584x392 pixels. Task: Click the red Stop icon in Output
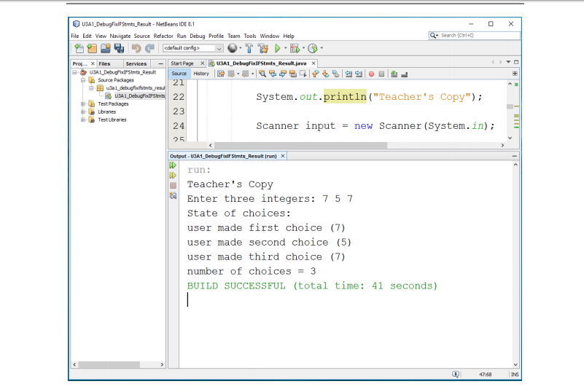click(x=173, y=185)
